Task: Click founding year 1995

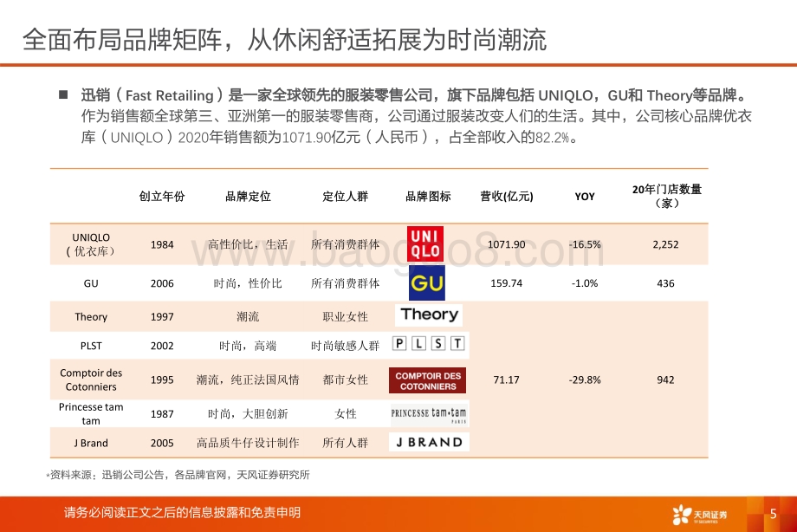Action: tap(162, 380)
